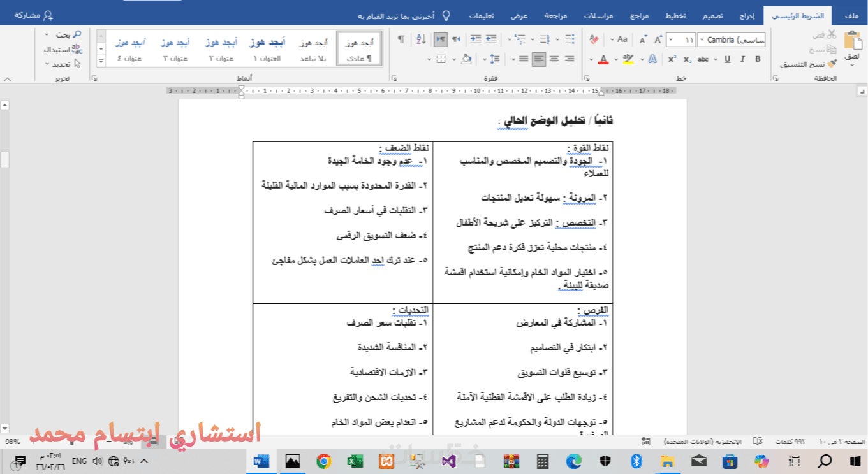Justify the paragraph text
Screen dimensions: 868x474
[x=524, y=59]
